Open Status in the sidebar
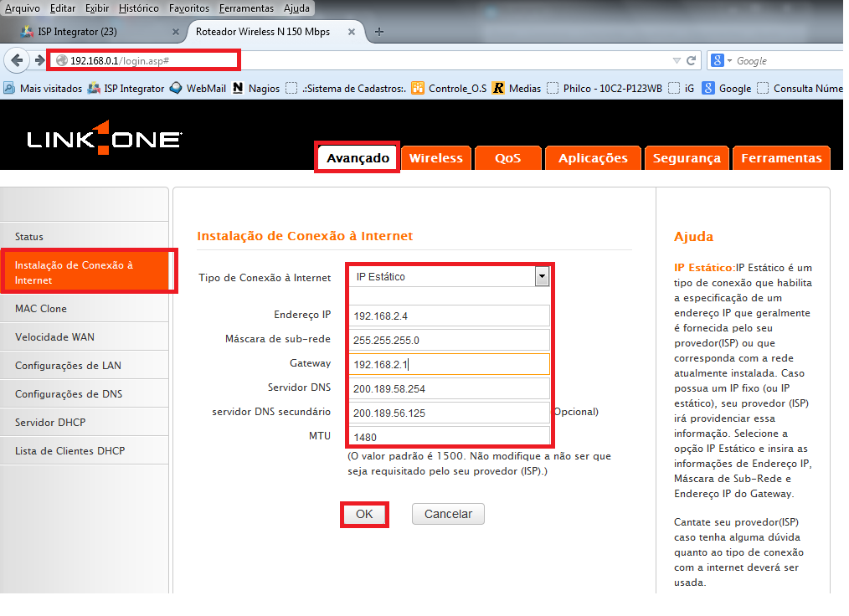The image size is (849, 616). 85,237
